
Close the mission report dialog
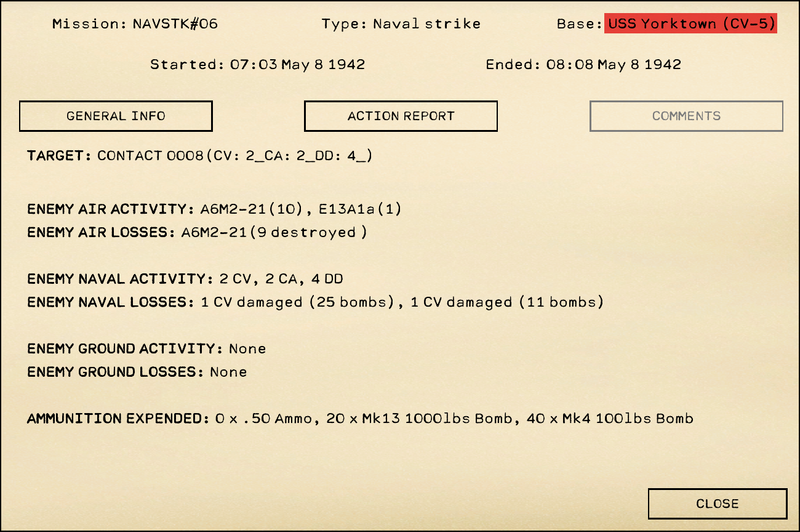coord(717,503)
